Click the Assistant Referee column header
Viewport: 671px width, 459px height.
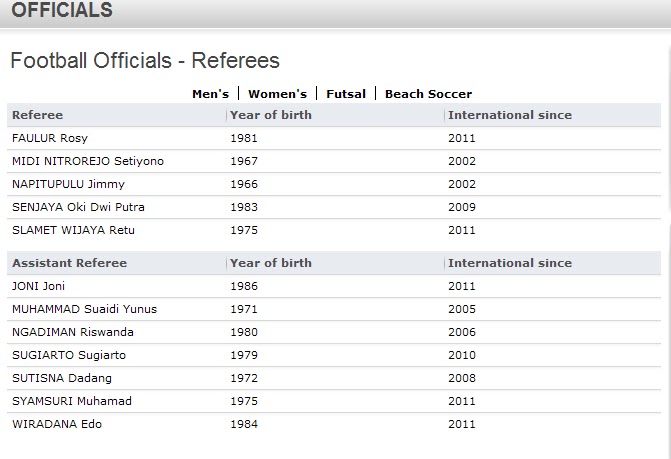pos(69,263)
